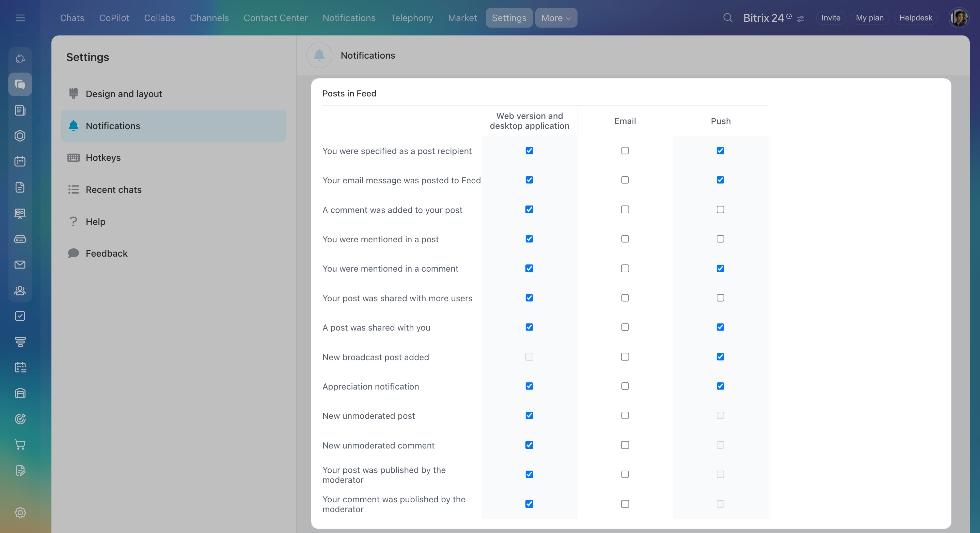Click the shopping cart sidebar icon
This screenshot has height=533, width=980.
(x=20, y=444)
